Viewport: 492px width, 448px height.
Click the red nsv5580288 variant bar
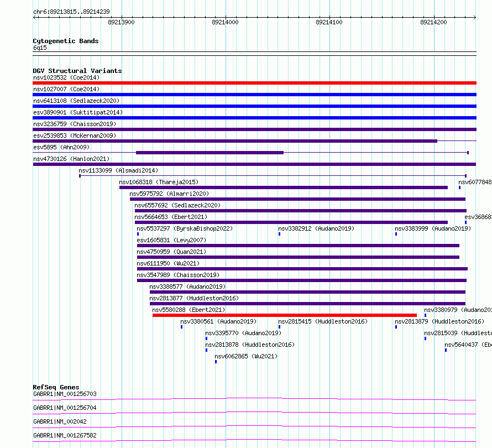285,315
